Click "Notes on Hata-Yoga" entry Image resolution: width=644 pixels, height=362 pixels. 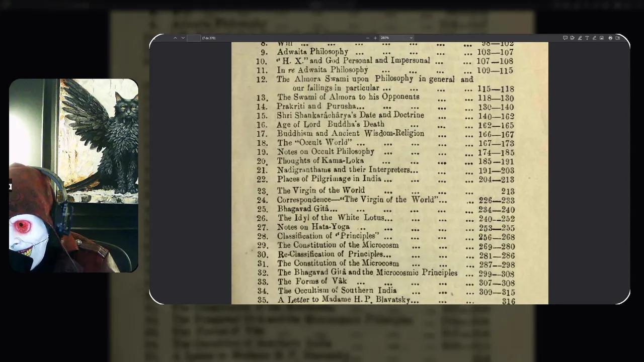[x=313, y=227]
